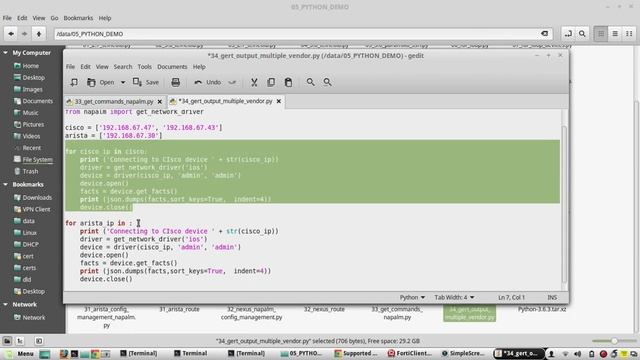Open the file manager search
Image resolution: width=640 pixels, height=360 pixels.
point(582,34)
